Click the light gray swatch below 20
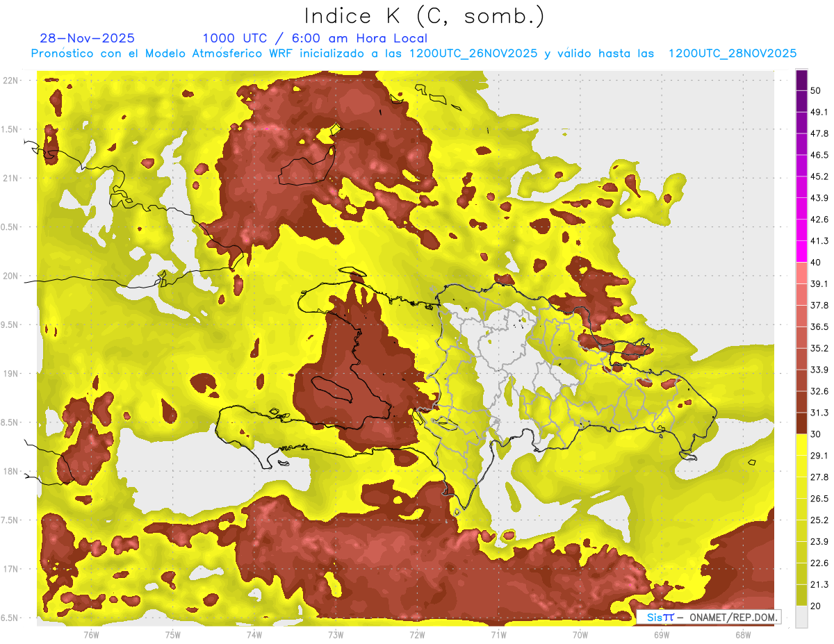This screenshot has height=644, width=834. (801, 617)
